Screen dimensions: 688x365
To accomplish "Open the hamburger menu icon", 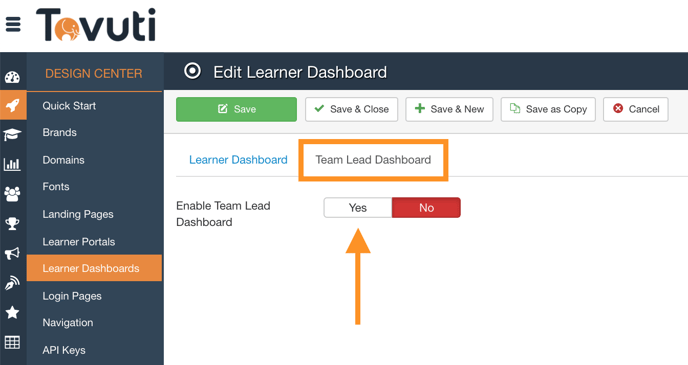I will [13, 24].
